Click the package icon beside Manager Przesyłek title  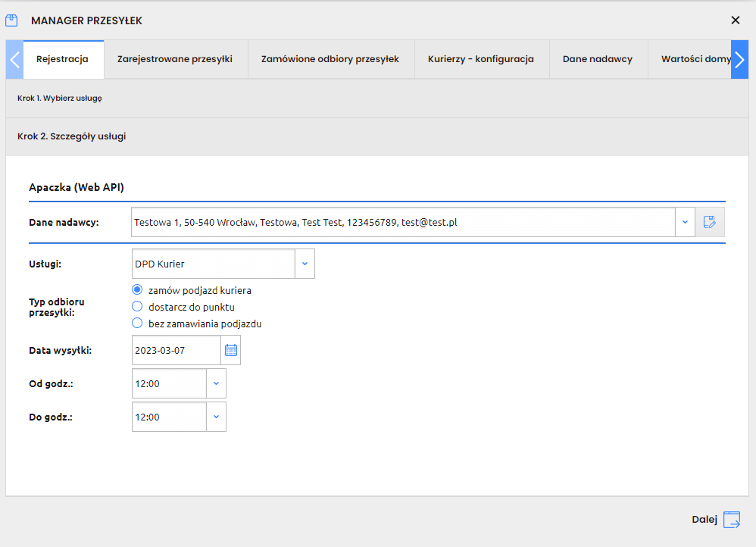pos(11,20)
